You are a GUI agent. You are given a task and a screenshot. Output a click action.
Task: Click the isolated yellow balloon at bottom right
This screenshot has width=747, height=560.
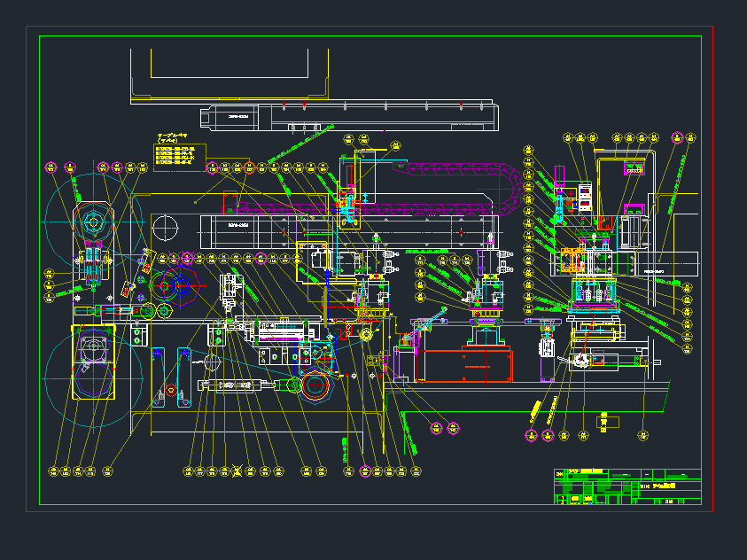click(x=642, y=435)
